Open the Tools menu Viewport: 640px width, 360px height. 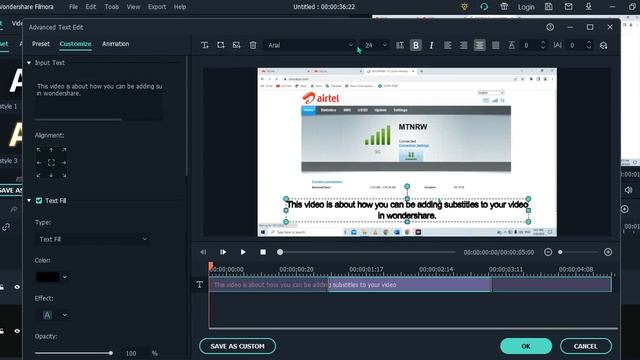(111, 7)
